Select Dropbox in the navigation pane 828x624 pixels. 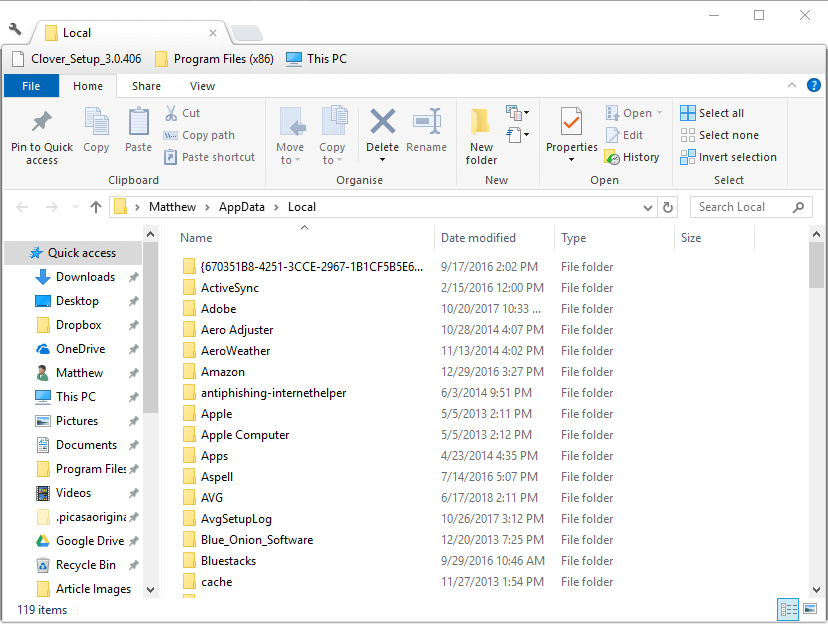click(x=79, y=325)
